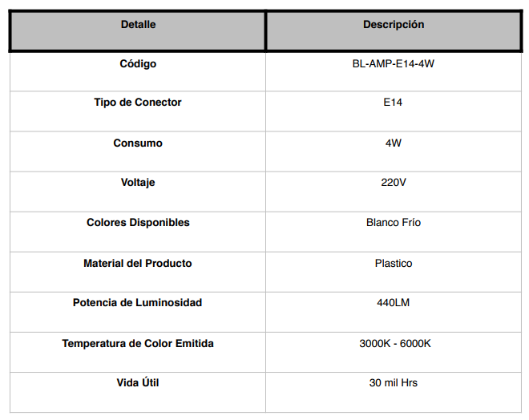
Task: Click the Voltaje row label
Action: pos(138,183)
